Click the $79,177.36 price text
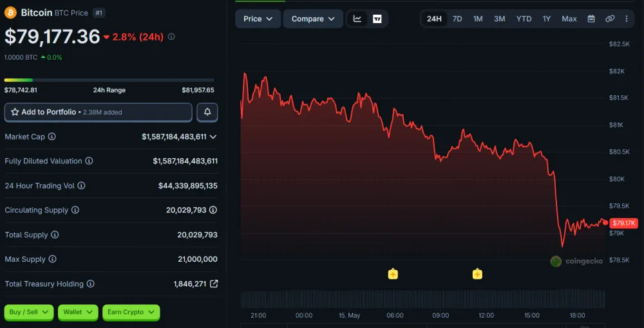The width and height of the screenshot is (644, 328). 52,37
